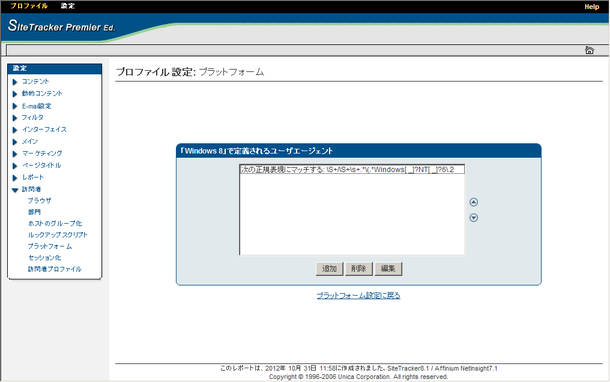Image resolution: width=610 pixels, height=382 pixels.
Task: Expand the 動的コンテンツ arrow
Action: (x=15, y=94)
